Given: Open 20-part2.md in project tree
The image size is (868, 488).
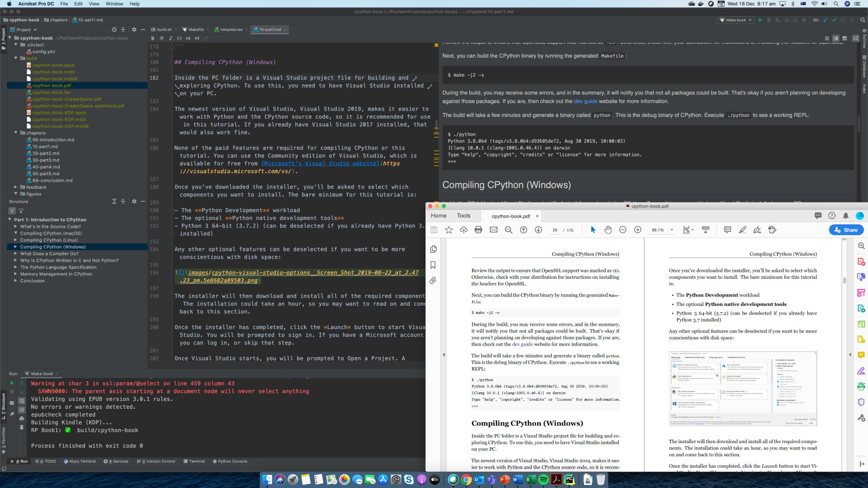Looking at the screenshot, I should pyautogui.click(x=46, y=153).
